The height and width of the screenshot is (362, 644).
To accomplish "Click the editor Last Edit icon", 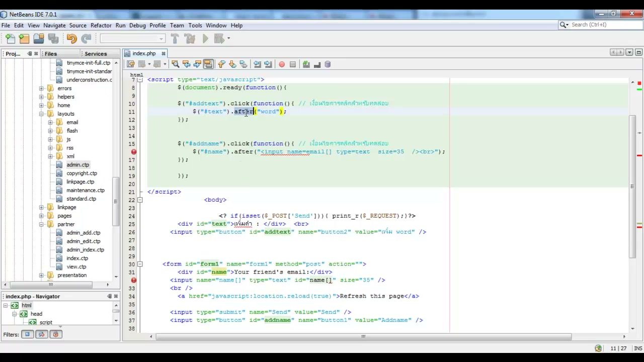I will pos(131,64).
